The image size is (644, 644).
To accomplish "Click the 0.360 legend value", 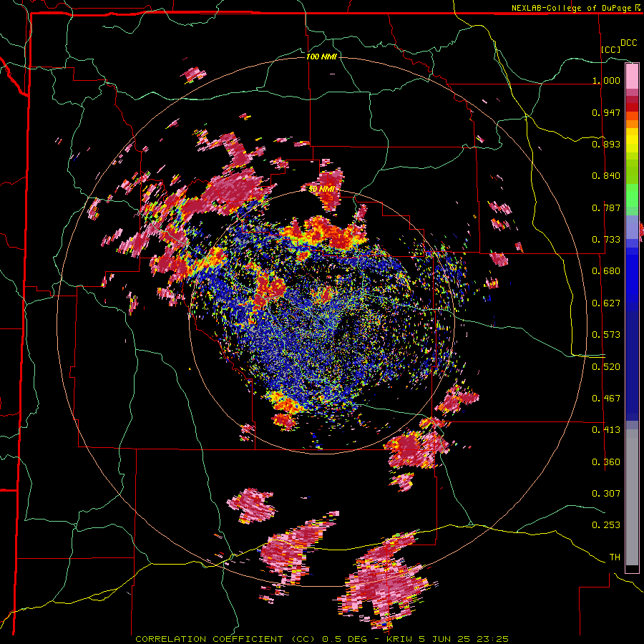I will [x=606, y=462].
